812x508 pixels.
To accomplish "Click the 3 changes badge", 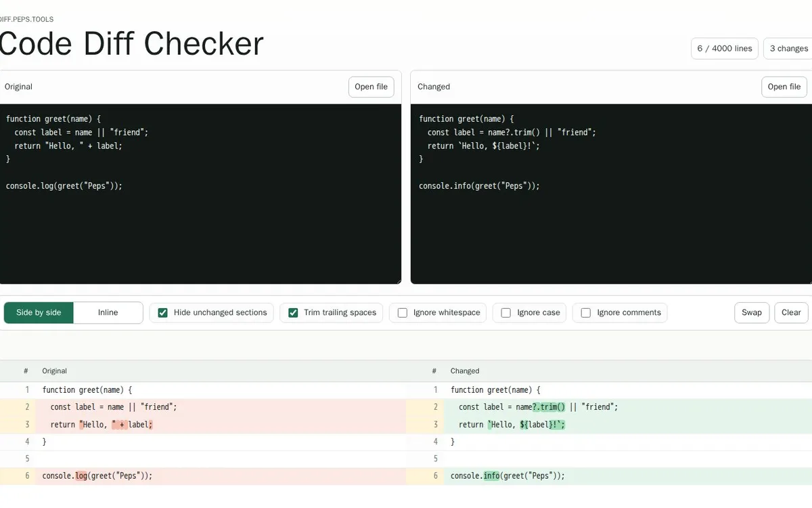I will [x=788, y=49].
